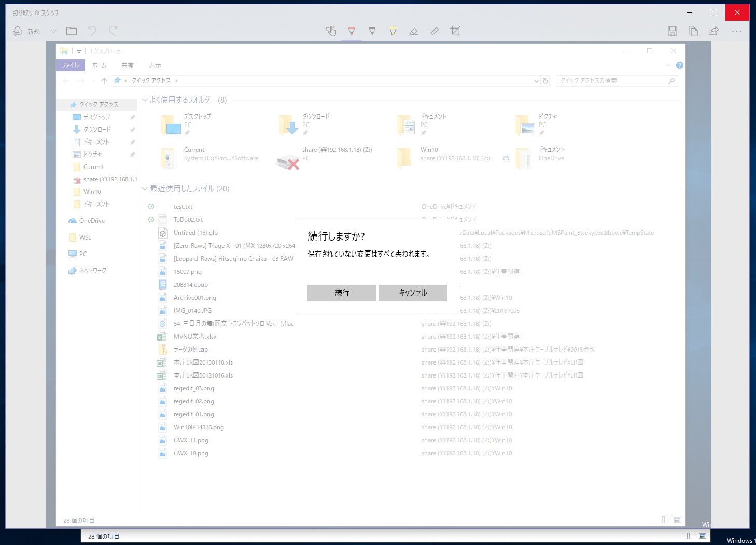
Task: Click the redo arrow in the toolbar
Action: coord(113,31)
